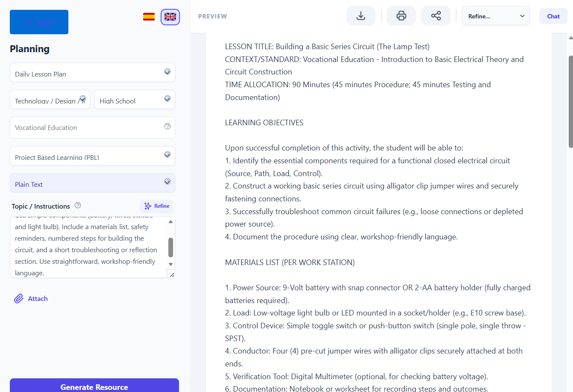Open the Refine... dropdown in the toolbar
This screenshot has height=392, width=573.
496,16
